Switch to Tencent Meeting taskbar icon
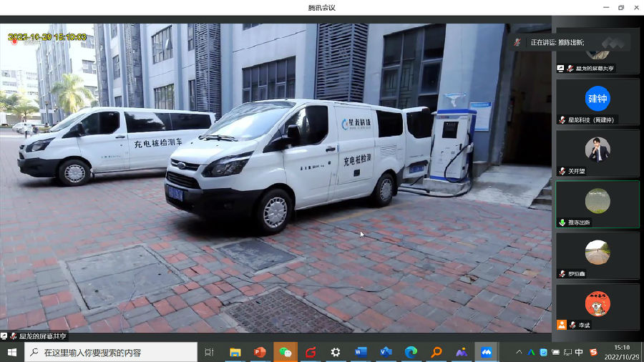 [487, 352]
